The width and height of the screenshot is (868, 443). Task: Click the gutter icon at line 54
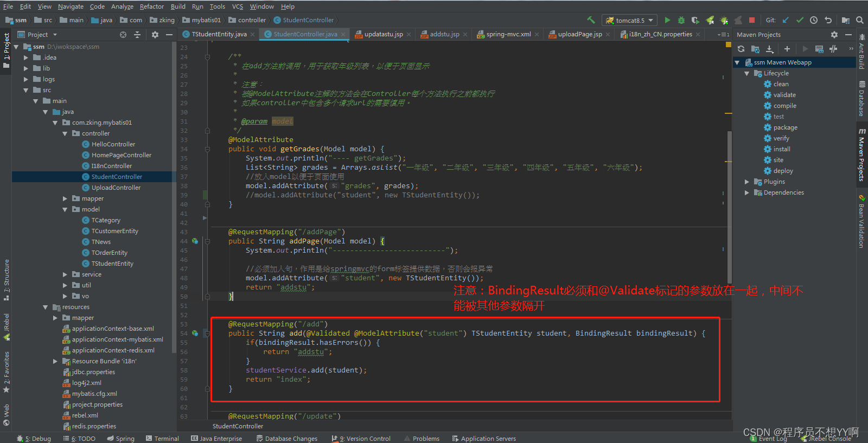(x=195, y=333)
